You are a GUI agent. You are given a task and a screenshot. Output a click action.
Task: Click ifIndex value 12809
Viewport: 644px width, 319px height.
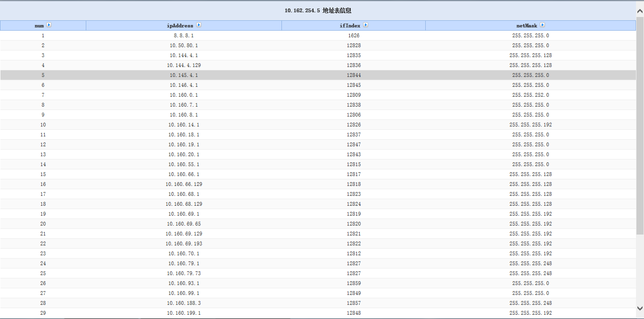click(354, 95)
